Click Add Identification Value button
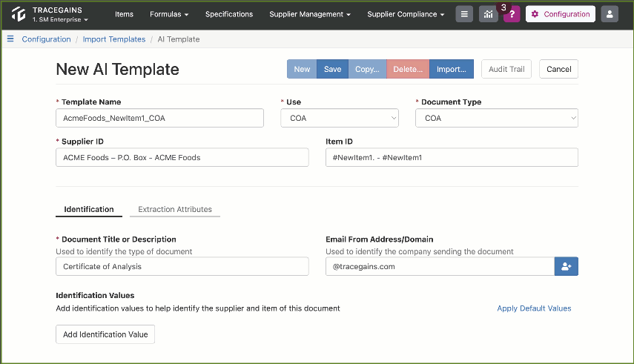 [105, 334]
